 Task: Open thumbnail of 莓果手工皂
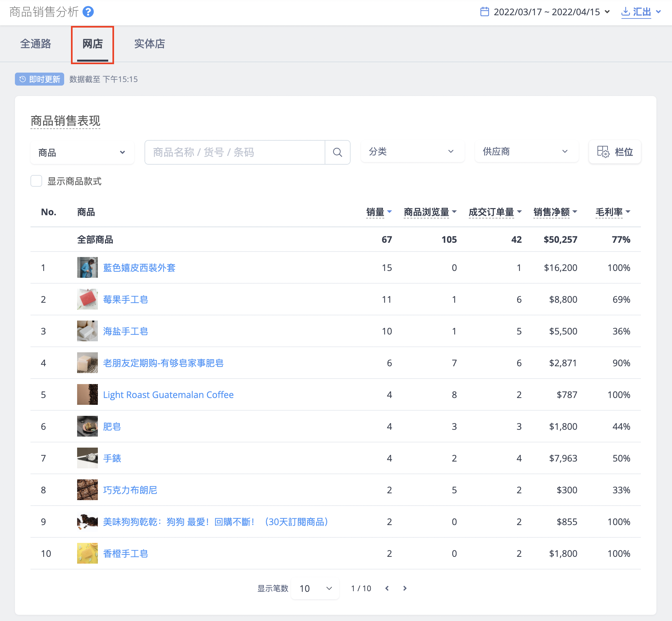87,299
